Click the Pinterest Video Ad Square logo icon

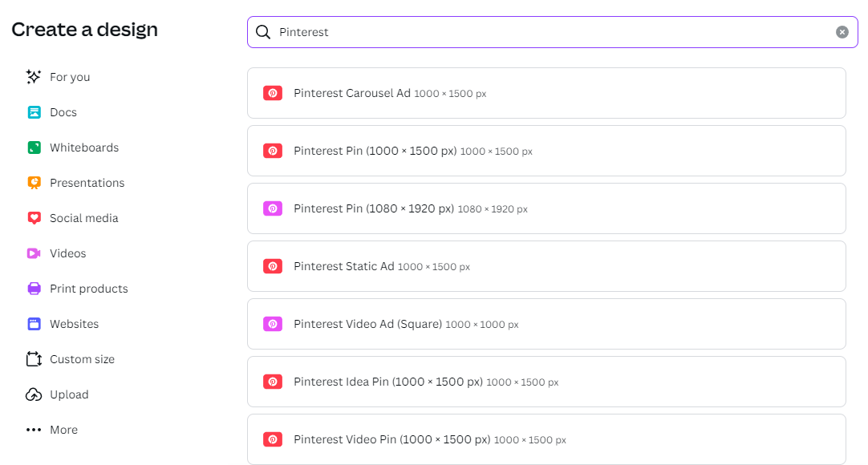tap(273, 324)
